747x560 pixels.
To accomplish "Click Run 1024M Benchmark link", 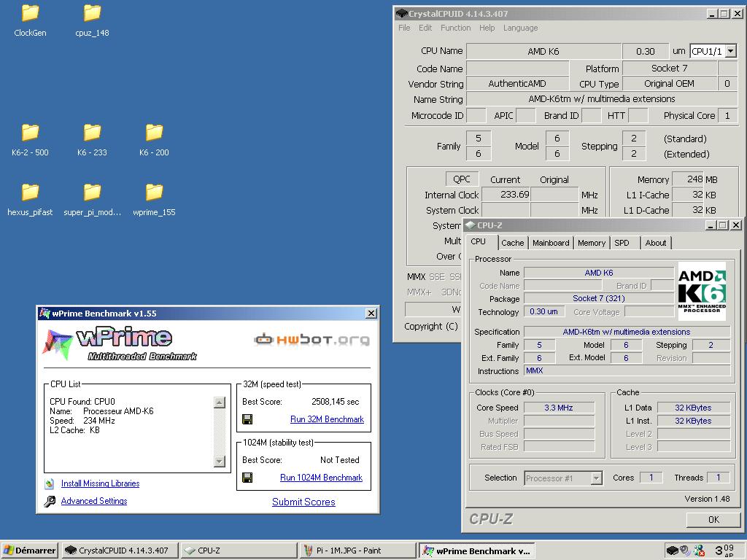I will (x=321, y=477).
